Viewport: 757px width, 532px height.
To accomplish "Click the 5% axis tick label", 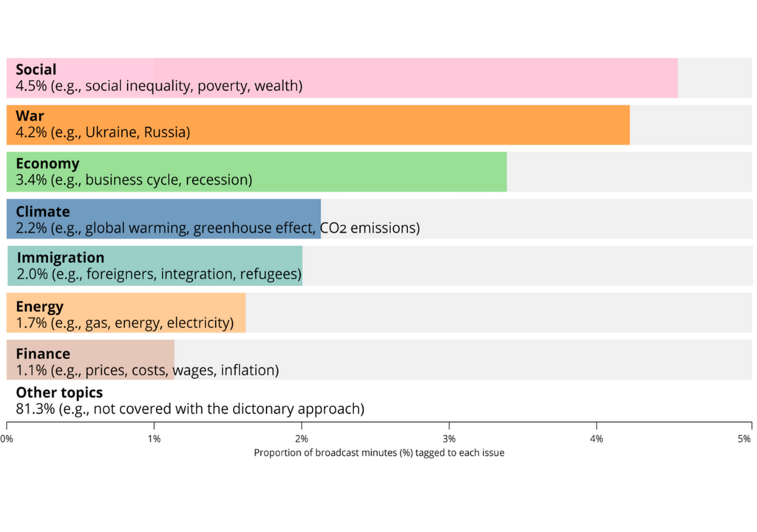I will pos(744,439).
